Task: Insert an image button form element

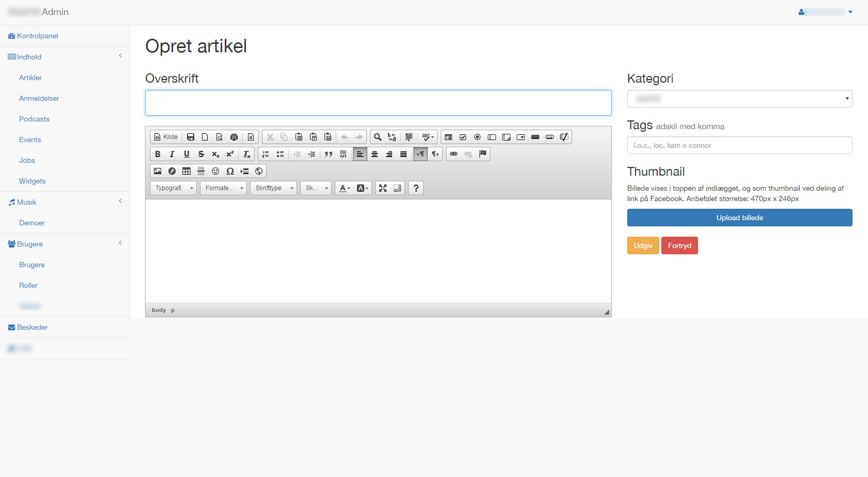Action: click(550, 137)
